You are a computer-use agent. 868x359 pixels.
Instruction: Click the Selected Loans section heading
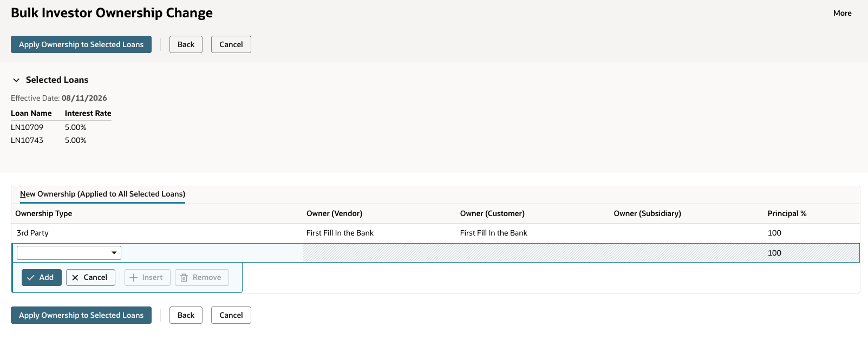click(x=57, y=80)
